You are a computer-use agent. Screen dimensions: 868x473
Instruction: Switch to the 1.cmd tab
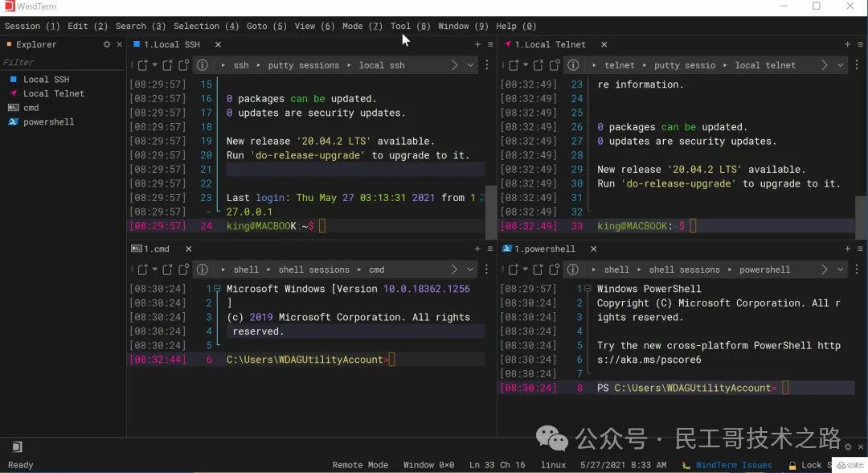tap(156, 249)
